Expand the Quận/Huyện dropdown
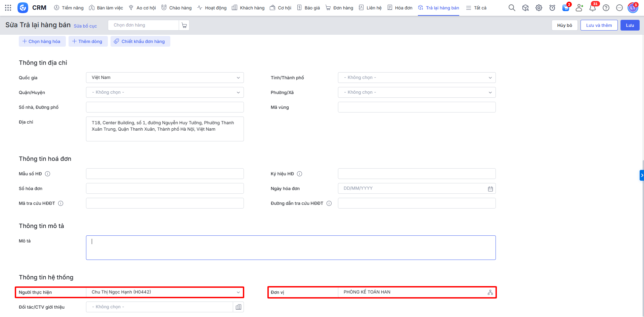 click(x=165, y=92)
